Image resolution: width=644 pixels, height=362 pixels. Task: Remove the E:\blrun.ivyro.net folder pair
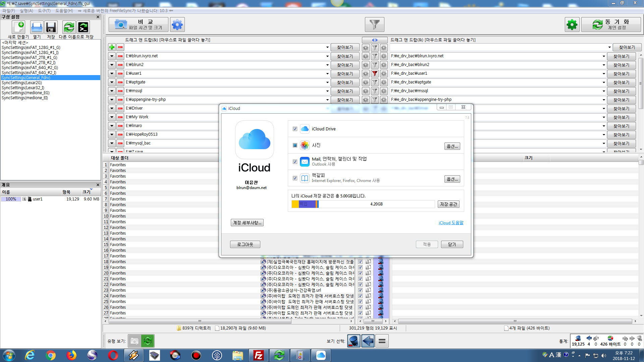coord(120,56)
